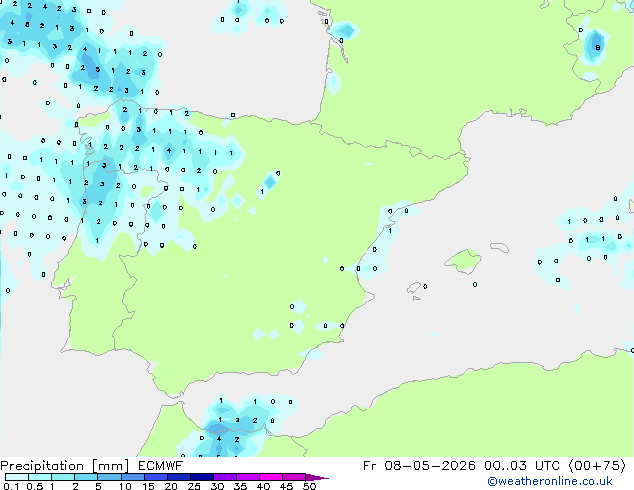Click the '25' legend scale label
The height and width of the screenshot is (490, 634).
[194, 486]
